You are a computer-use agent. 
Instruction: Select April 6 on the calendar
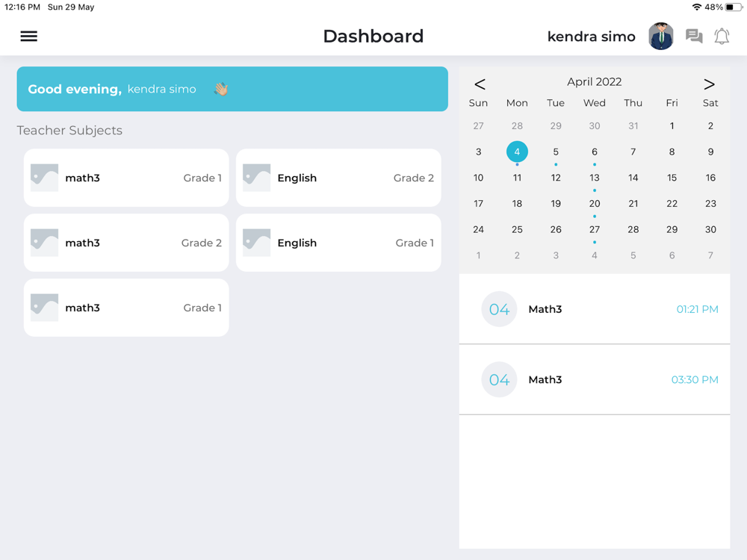coord(595,152)
